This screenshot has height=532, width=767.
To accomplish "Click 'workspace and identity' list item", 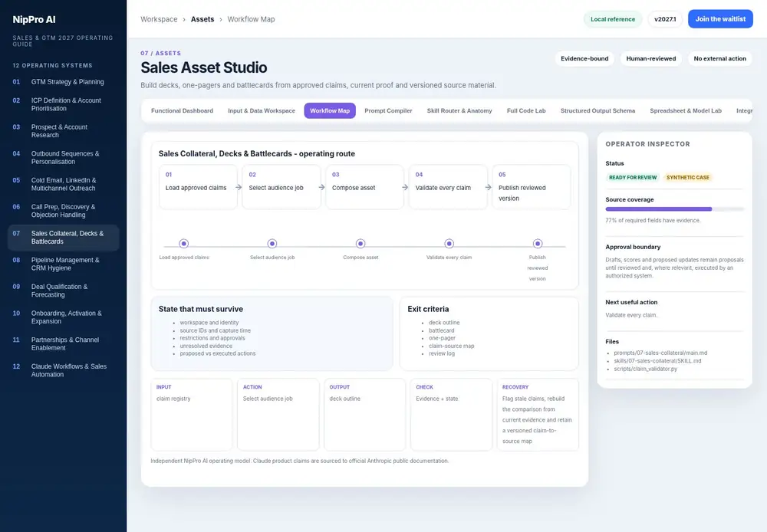I will click(x=209, y=323).
